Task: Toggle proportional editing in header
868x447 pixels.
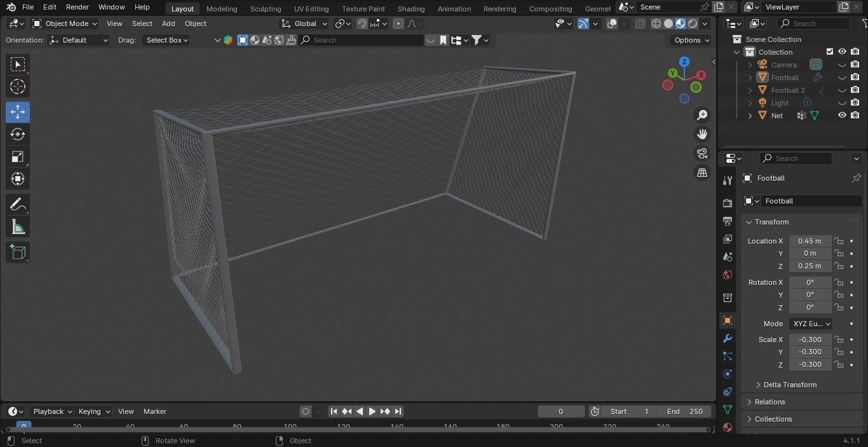Action: click(398, 24)
